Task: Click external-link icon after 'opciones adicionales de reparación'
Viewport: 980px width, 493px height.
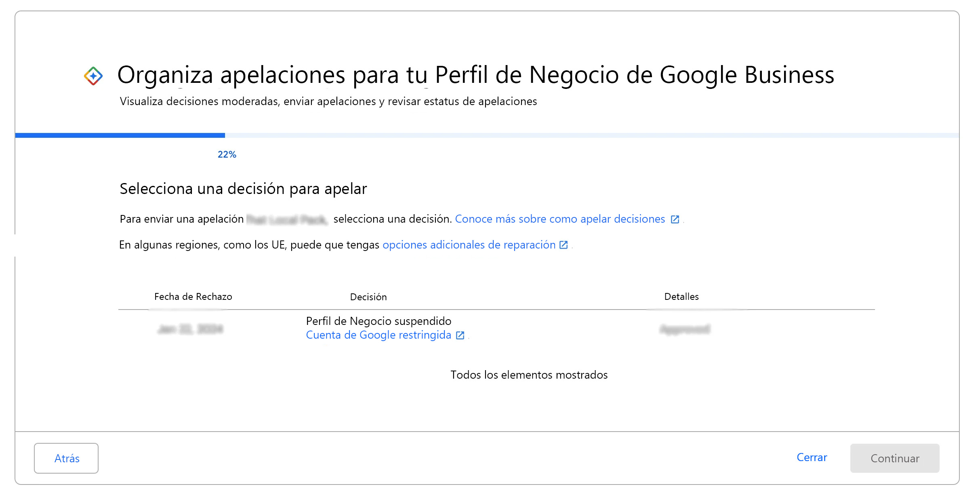Action: [x=564, y=245]
